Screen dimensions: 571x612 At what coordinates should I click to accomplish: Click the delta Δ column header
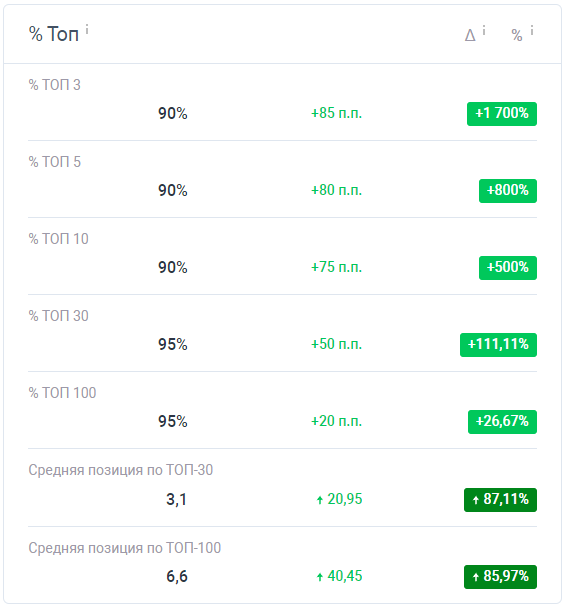[x=470, y=36]
